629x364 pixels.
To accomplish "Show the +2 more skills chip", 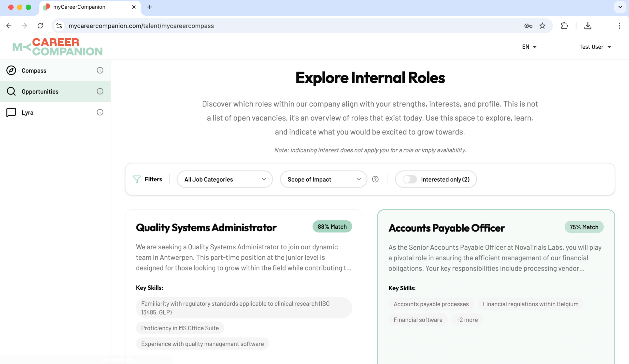I will click(467, 320).
